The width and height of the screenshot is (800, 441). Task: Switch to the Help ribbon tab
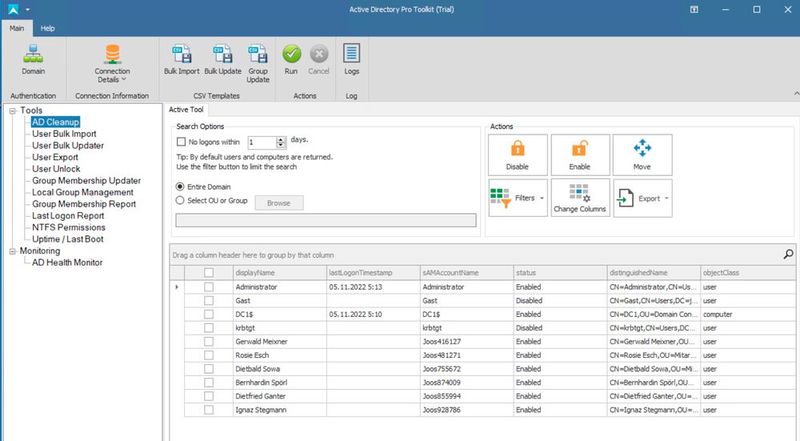coord(47,28)
